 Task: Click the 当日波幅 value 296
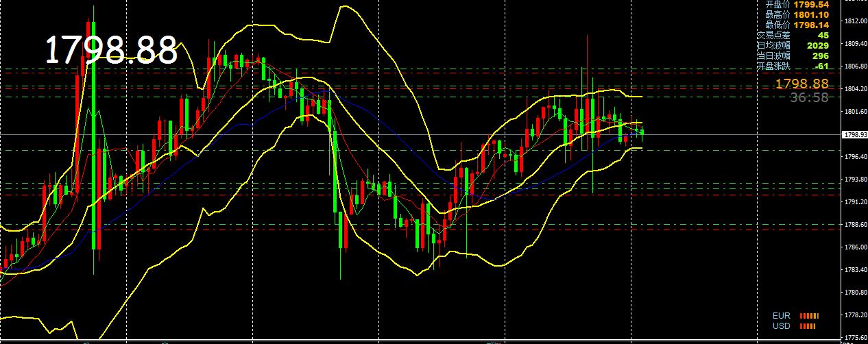821,56
